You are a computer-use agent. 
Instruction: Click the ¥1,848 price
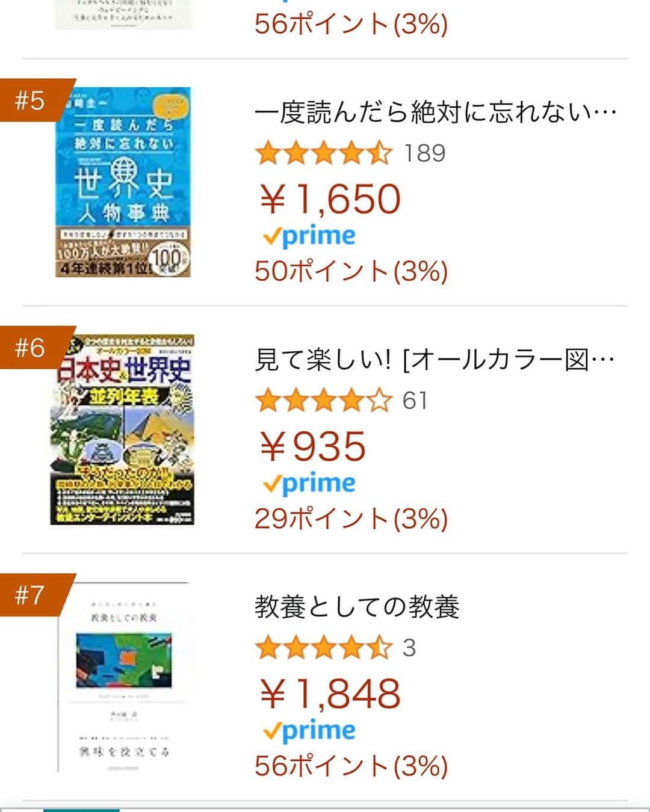[330, 694]
